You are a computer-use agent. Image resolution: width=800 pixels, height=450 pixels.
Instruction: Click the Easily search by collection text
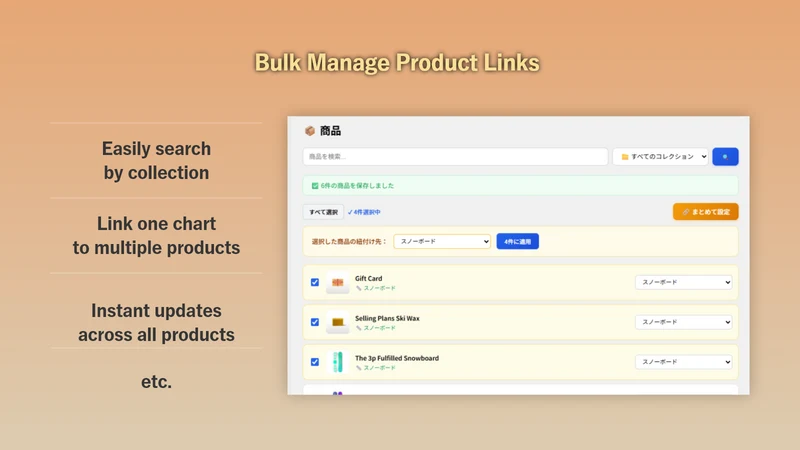(x=156, y=161)
